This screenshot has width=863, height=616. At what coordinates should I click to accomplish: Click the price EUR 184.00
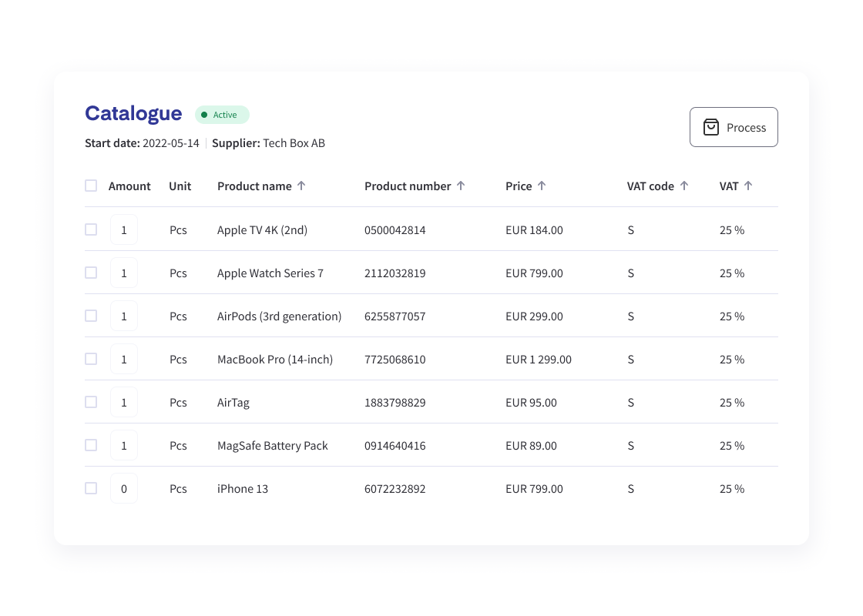point(535,230)
